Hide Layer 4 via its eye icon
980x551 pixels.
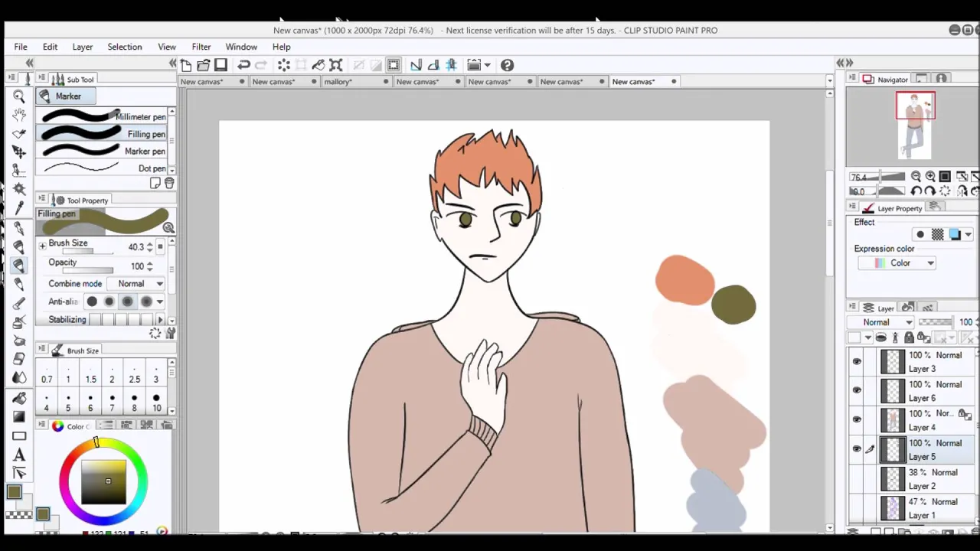857,420
